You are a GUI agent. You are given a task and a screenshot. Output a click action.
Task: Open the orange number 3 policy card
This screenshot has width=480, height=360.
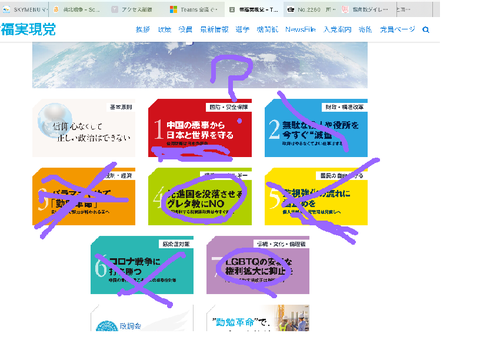pyautogui.click(x=84, y=197)
